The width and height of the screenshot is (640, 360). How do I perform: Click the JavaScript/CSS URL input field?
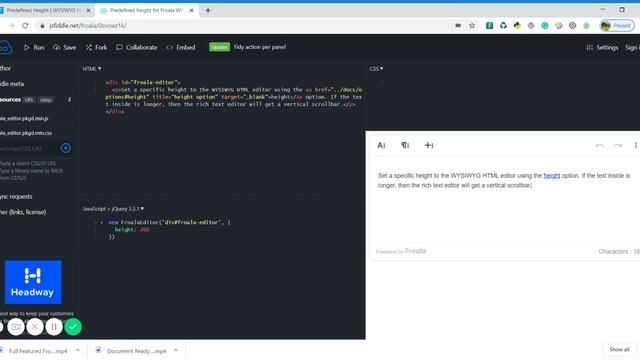point(29,148)
